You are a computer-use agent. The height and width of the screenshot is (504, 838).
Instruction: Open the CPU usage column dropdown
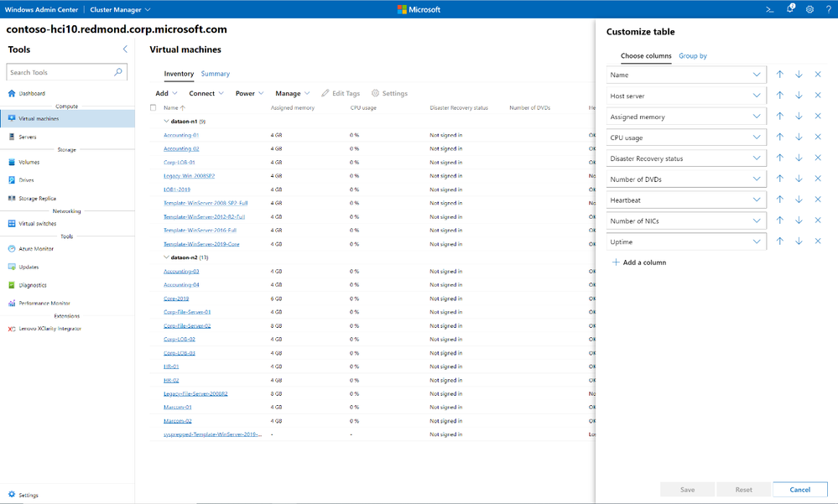point(686,138)
